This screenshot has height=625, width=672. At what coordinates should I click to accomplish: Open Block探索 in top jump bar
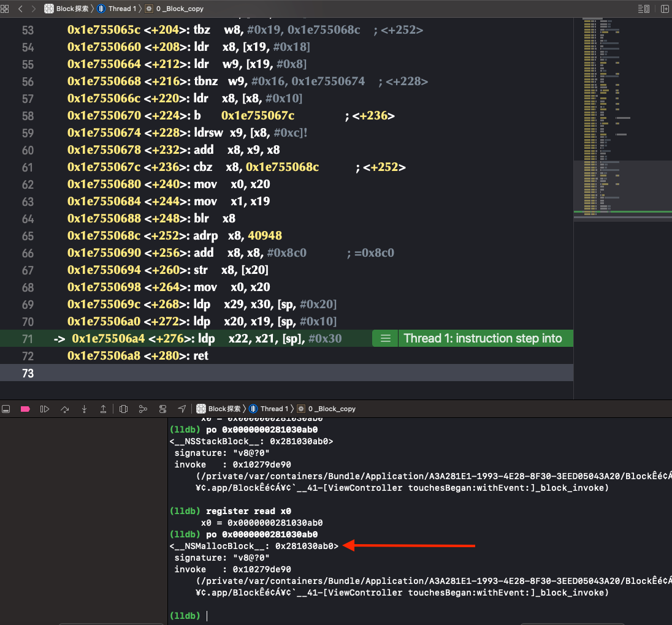tap(66, 9)
